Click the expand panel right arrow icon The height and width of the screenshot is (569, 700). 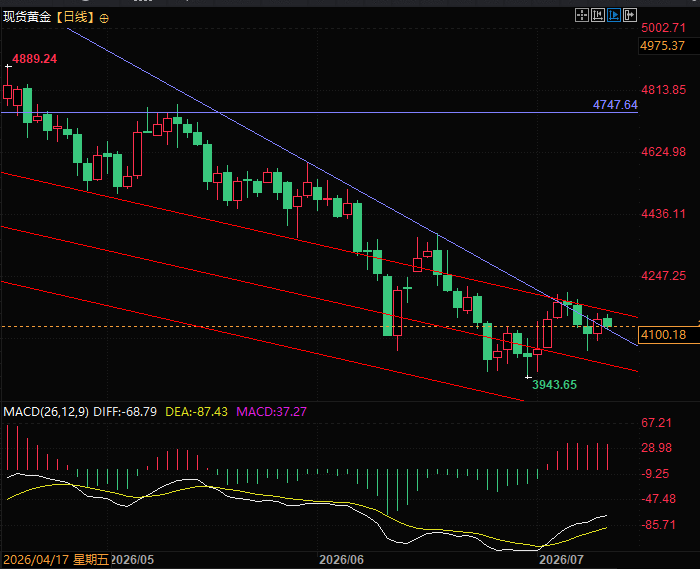point(629,16)
